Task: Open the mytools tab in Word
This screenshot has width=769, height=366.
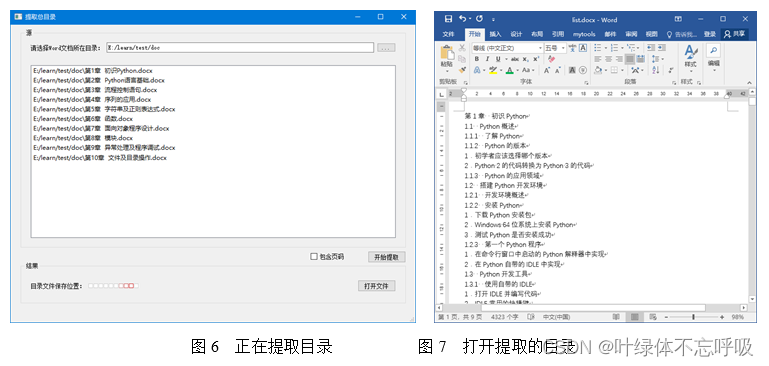Action: 584,34
